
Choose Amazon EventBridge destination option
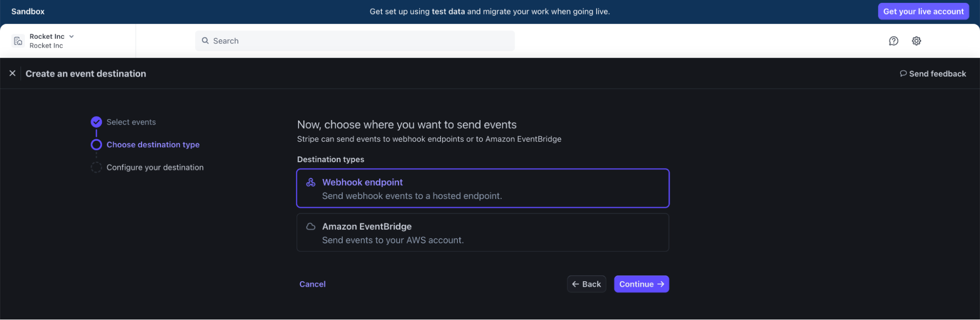(x=482, y=233)
